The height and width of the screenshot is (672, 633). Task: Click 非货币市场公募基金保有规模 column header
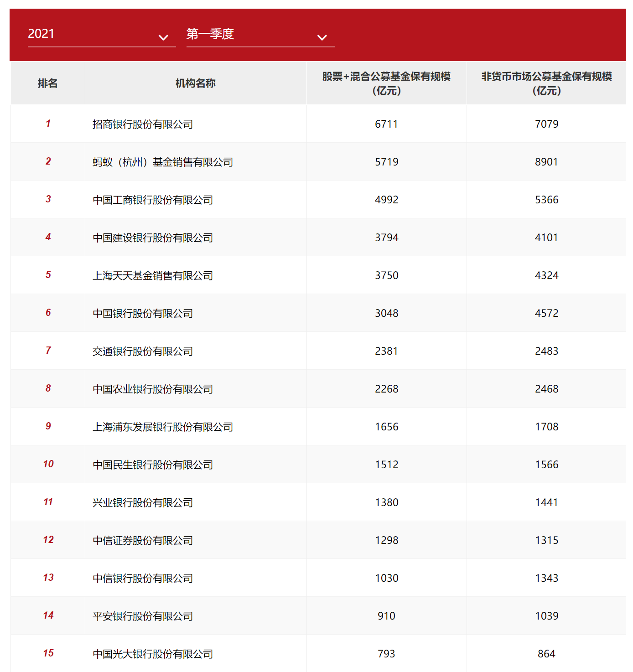click(546, 83)
